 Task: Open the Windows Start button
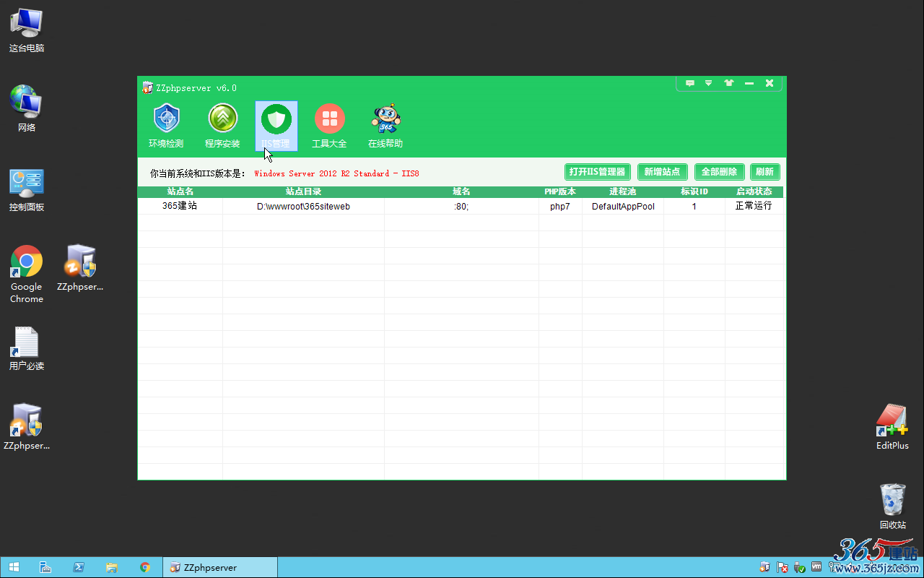(14, 567)
